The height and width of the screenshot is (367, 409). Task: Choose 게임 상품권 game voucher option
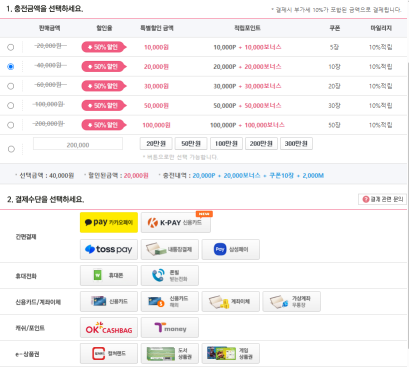(x=231, y=353)
